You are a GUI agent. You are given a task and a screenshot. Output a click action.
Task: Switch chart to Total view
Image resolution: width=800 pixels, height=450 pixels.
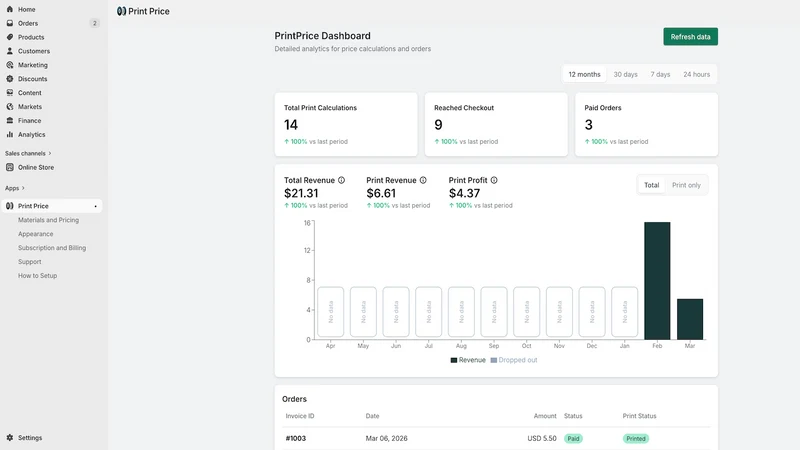[x=652, y=185]
